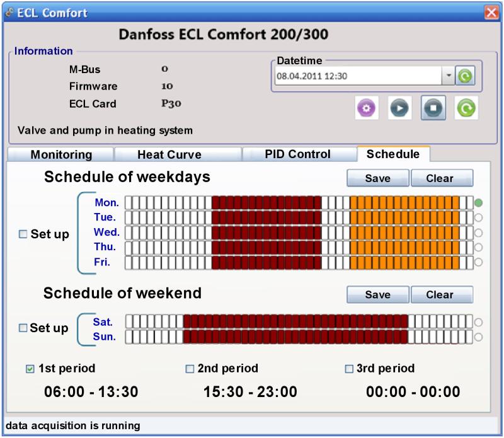Click the ECL Card value P30
This screenshot has height=438, width=504.
click(171, 103)
